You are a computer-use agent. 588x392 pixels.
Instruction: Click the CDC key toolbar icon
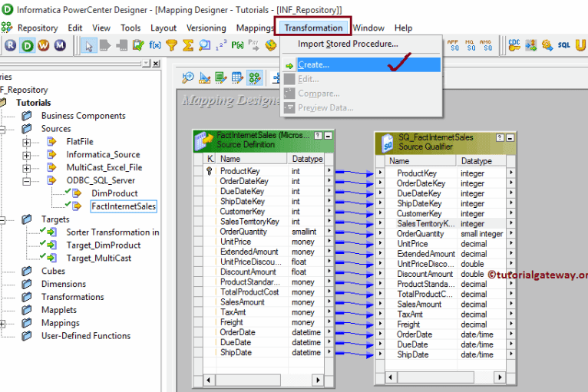[514, 45]
